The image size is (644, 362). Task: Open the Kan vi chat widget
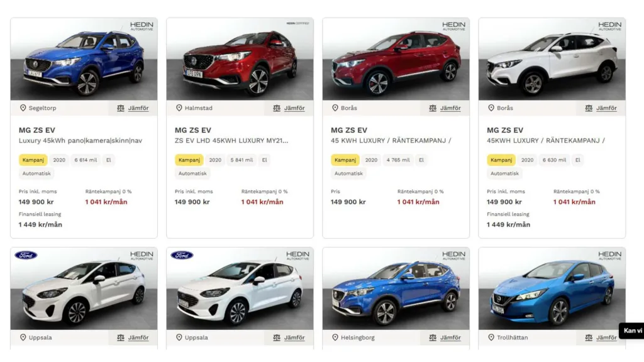631,331
